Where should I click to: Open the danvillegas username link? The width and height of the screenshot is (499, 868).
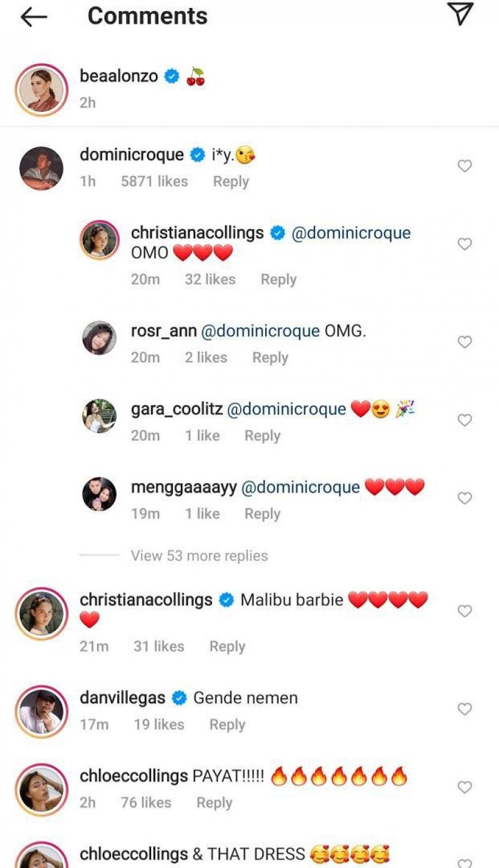[x=122, y=698]
